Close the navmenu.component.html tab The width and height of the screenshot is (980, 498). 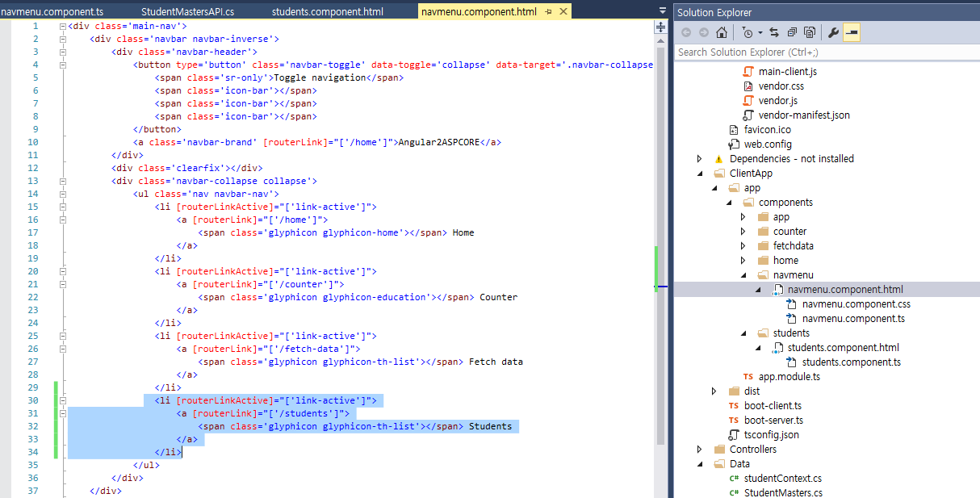563,12
